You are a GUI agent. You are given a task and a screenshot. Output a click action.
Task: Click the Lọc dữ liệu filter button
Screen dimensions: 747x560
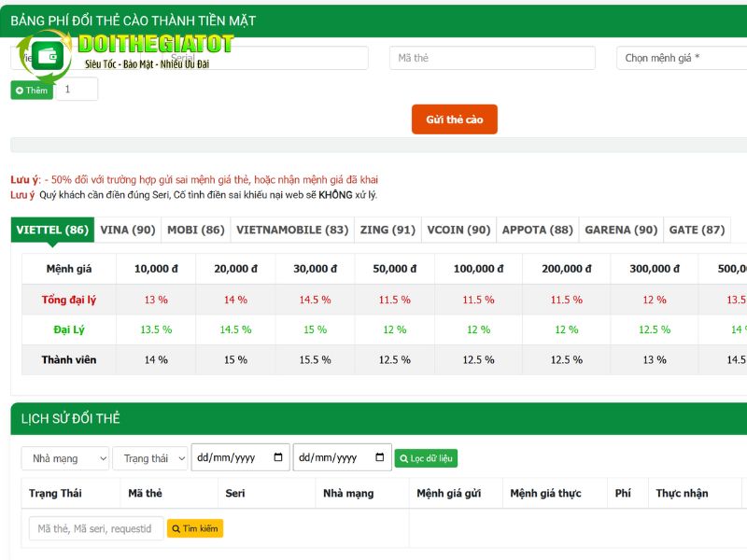[x=426, y=458]
